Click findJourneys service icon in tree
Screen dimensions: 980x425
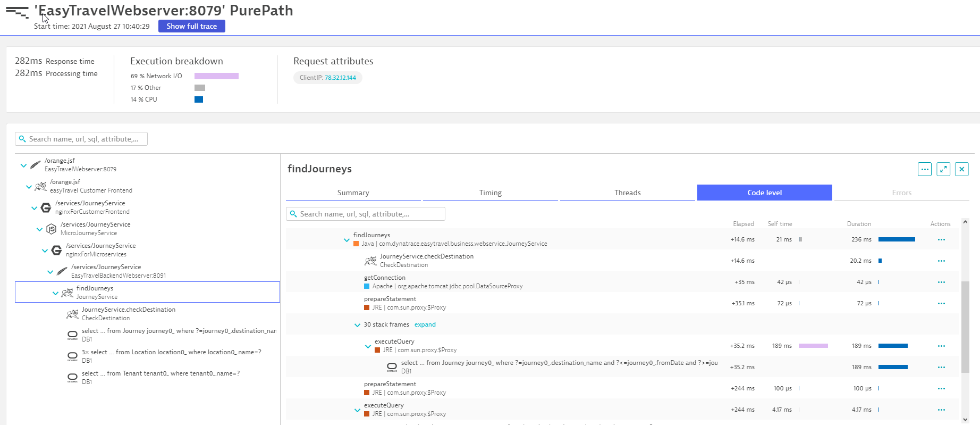[67, 293]
